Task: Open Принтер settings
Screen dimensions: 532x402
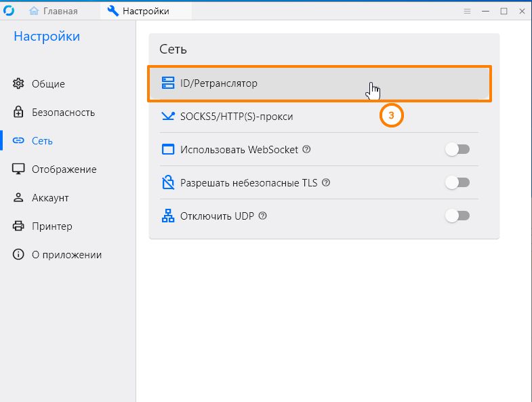Action: coord(68,226)
